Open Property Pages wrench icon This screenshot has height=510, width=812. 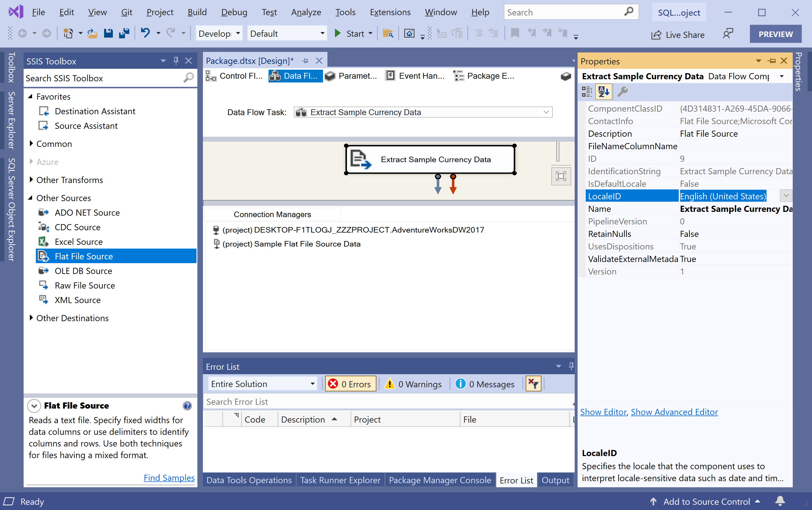pos(622,91)
